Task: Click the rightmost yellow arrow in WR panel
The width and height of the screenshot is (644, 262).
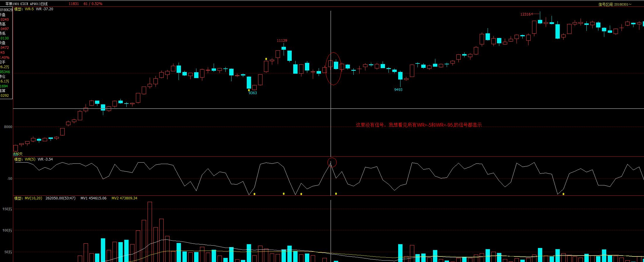Action: click(563, 194)
